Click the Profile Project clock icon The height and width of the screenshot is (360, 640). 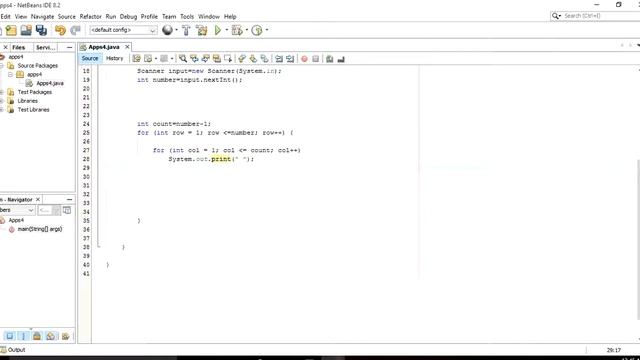tap(257, 30)
